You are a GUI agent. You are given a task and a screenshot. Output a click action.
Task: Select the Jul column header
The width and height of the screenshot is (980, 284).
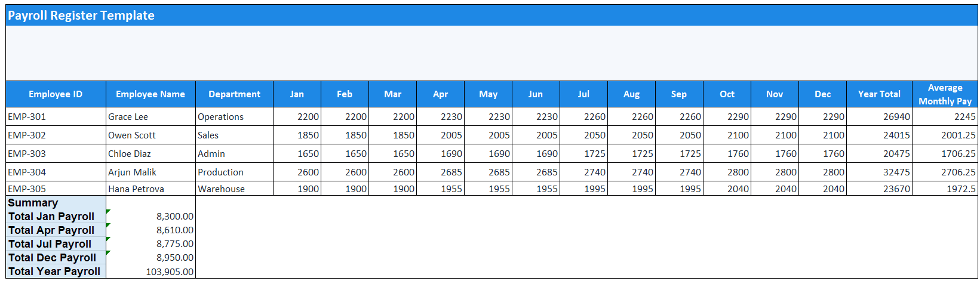pyautogui.click(x=583, y=94)
